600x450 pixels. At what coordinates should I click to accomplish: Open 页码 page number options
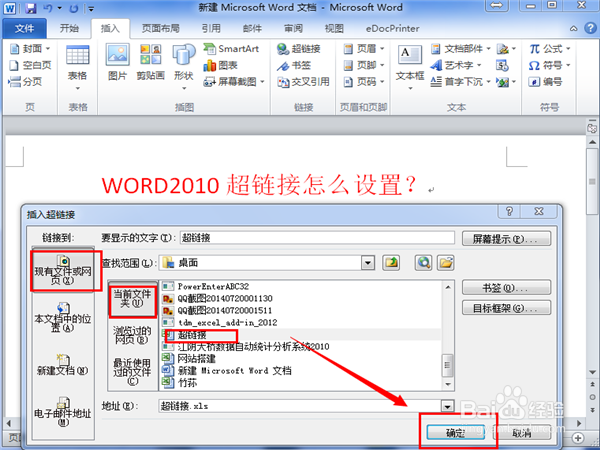click(364, 82)
